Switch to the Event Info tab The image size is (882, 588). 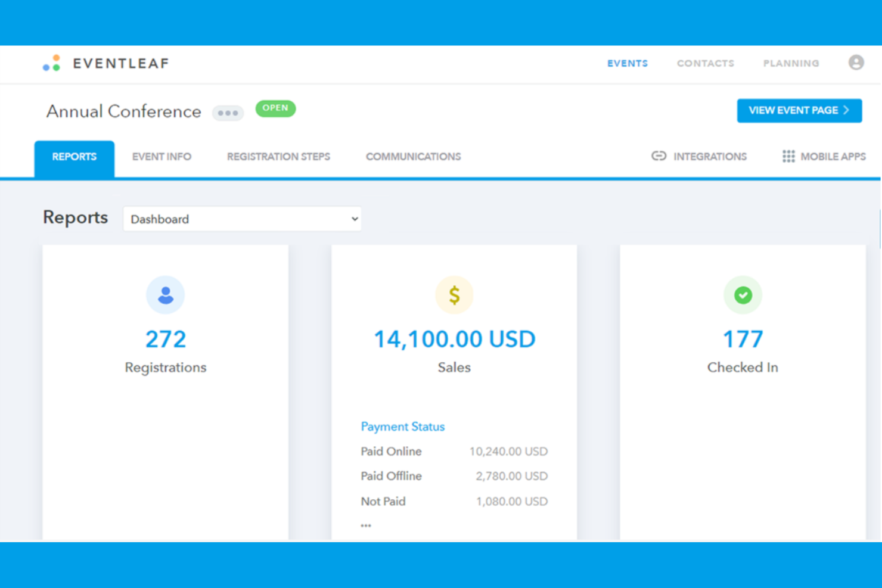[x=162, y=156]
